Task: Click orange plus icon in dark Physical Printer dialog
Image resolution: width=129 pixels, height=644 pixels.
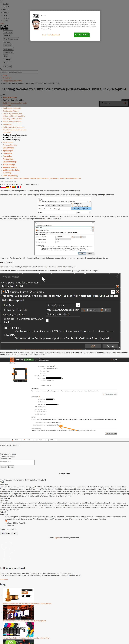Action: (117, 286)
